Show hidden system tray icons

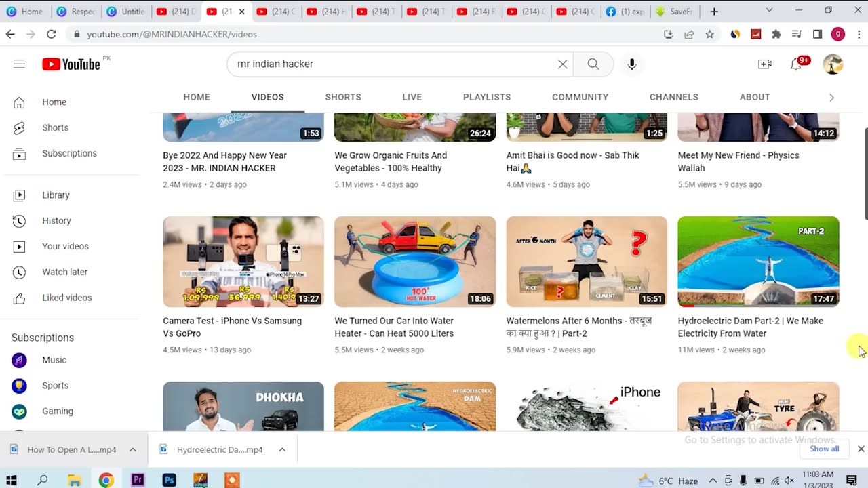coord(713,481)
